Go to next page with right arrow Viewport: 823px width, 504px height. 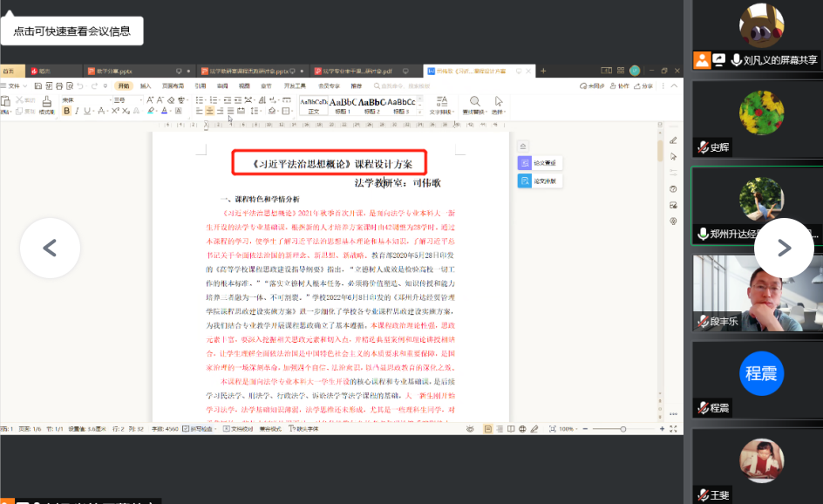pos(784,248)
